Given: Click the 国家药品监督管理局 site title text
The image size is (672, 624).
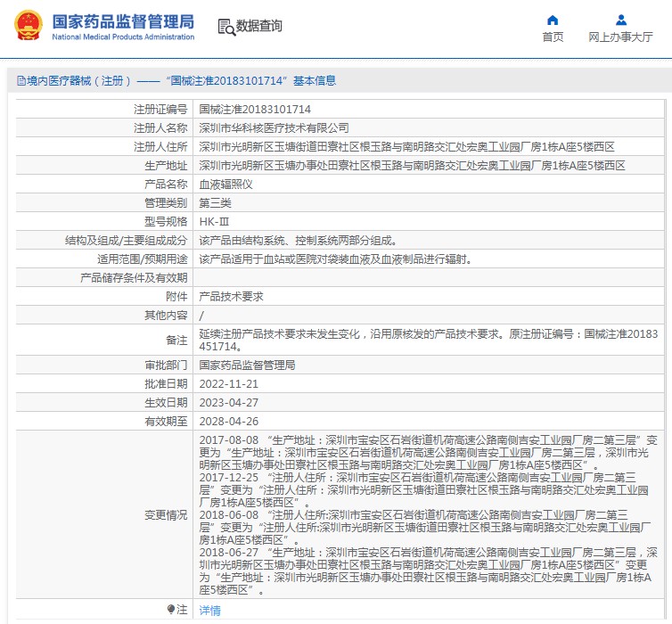Looking at the screenshot, I should [123, 21].
